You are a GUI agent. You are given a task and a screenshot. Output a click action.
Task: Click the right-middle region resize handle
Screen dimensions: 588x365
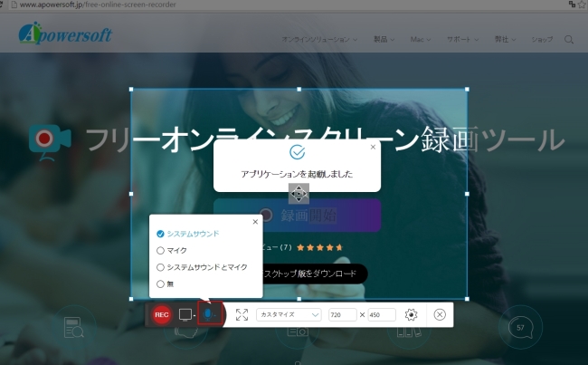467,194
